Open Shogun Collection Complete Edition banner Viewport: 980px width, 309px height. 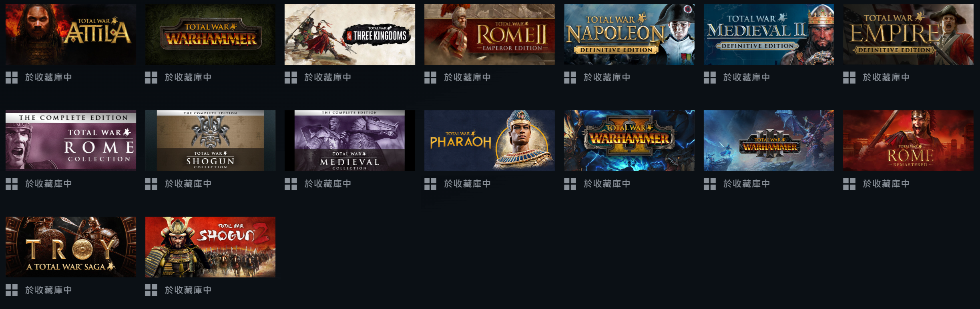pyautogui.click(x=210, y=141)
